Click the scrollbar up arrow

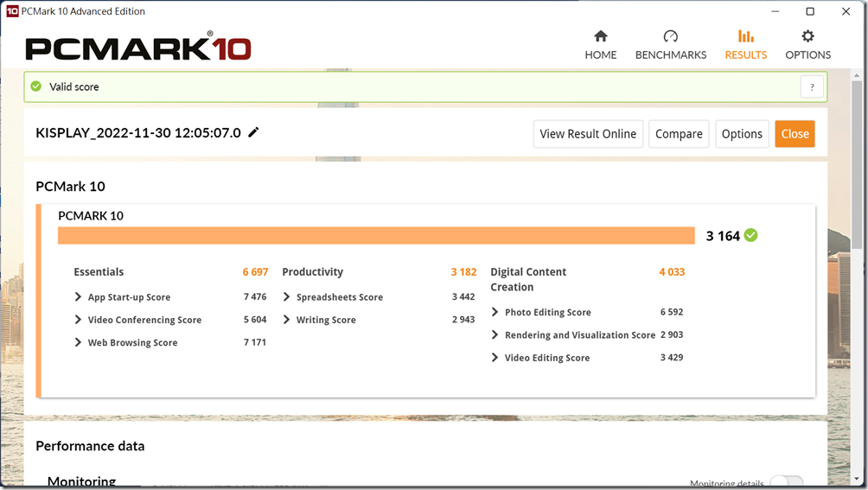(x=857, y=74)
